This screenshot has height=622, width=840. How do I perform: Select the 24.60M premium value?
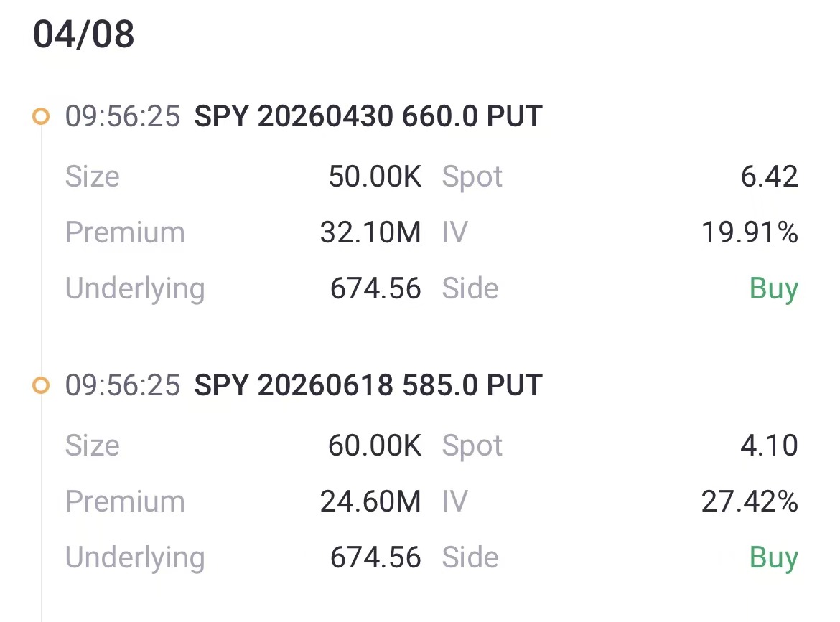(370, 501)
